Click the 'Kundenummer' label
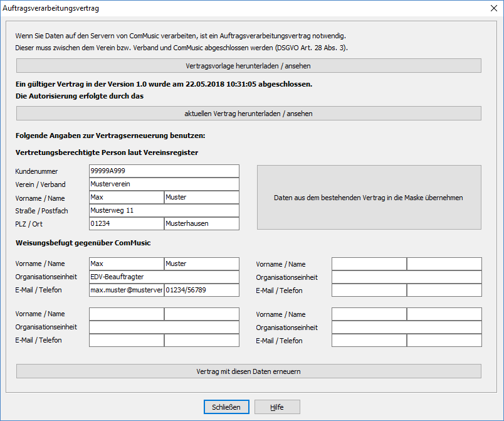This screenshot has height=421, width=504. point(36,171)
